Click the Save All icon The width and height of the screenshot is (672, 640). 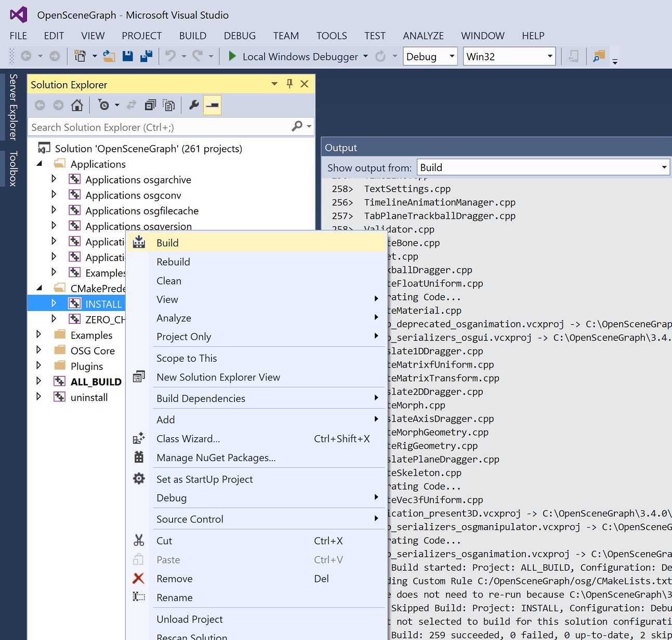click(147, 56)
